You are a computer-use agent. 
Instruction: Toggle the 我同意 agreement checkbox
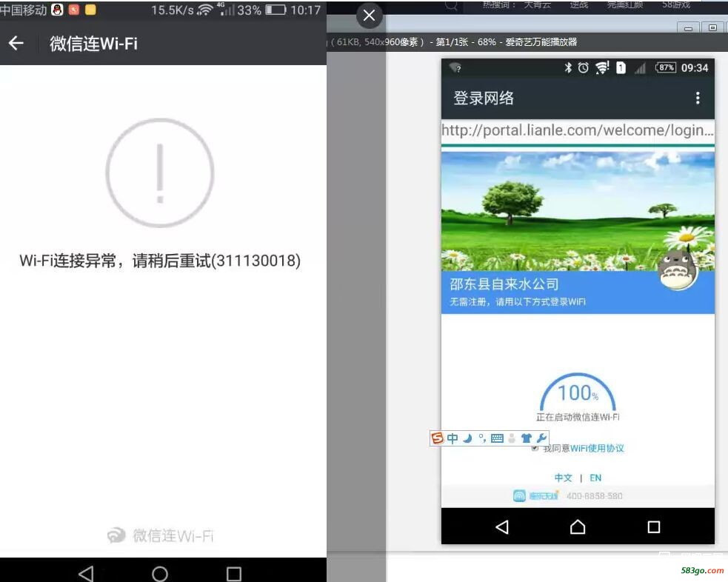point(535,448)
